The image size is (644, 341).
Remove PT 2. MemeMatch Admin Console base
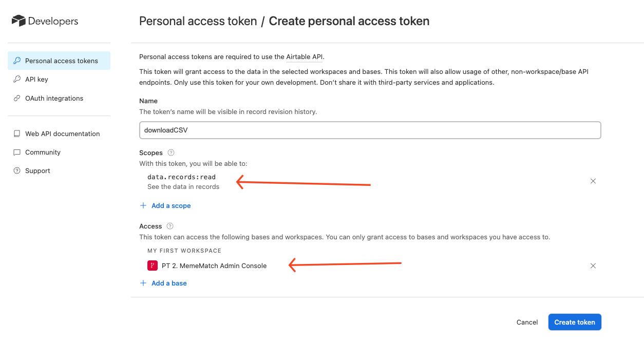593,266
